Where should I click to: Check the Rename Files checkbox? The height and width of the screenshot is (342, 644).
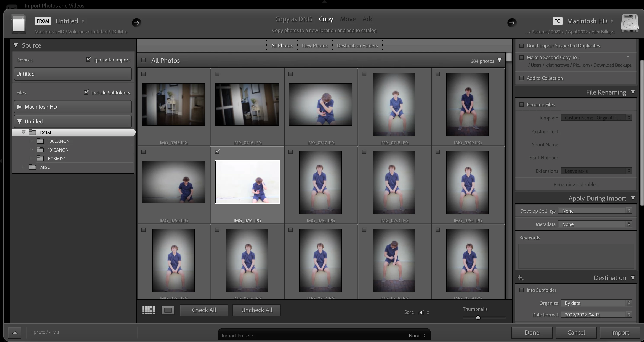coord(522,105)
